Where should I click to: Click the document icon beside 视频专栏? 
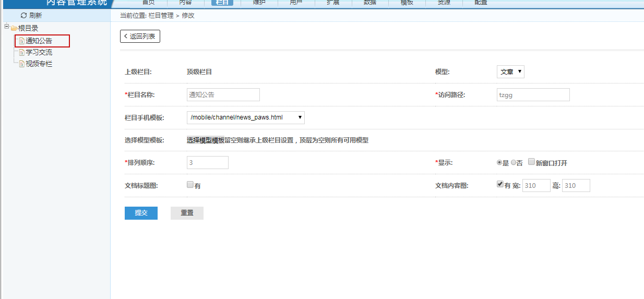(x=21, y=64)
